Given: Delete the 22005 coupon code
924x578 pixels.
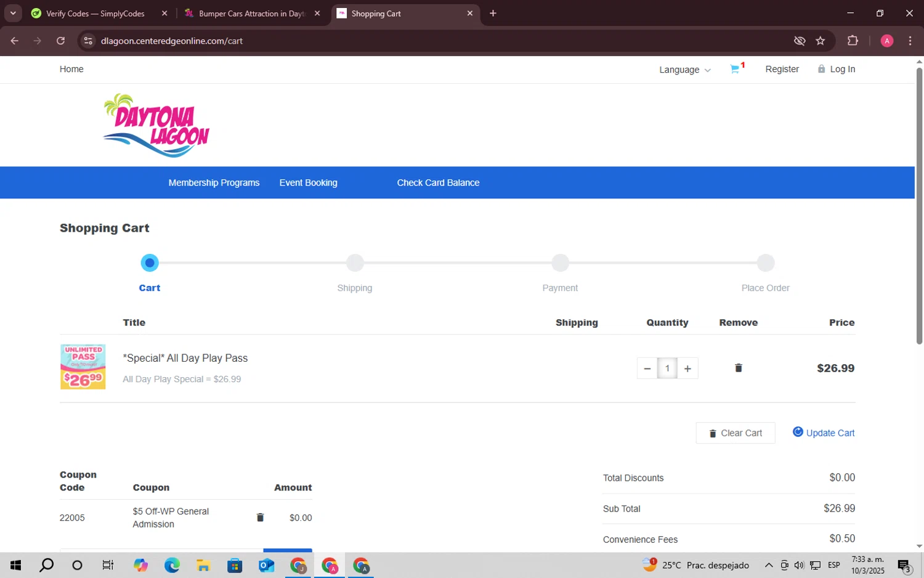Looking at the screenshot, I should coord(260,518).
